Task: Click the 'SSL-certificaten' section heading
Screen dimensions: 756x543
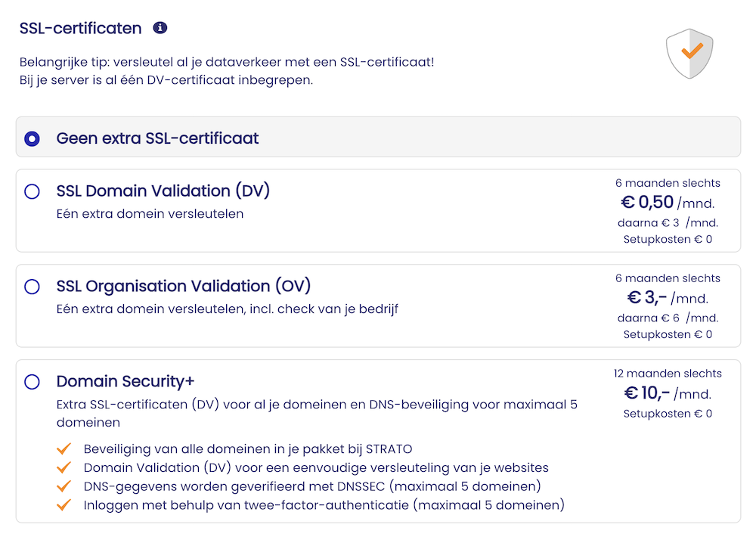Action: (x=81, y=29)
